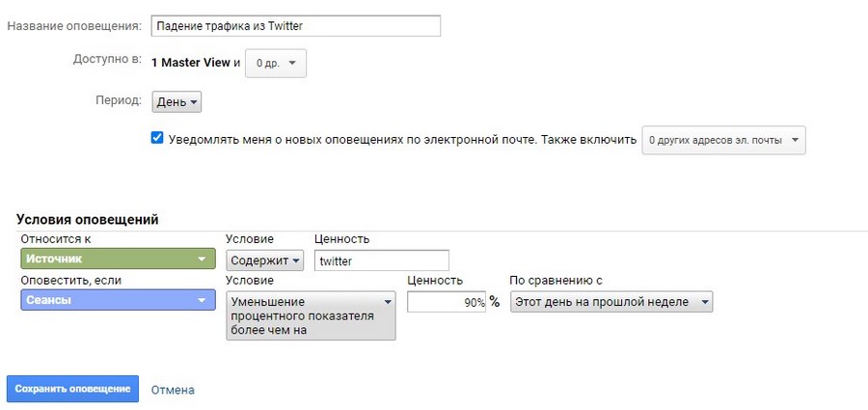Open the blue 'Сеансы' metric selector
The height and width of the screenshot is (410, 868).
(x=118, y=300)
